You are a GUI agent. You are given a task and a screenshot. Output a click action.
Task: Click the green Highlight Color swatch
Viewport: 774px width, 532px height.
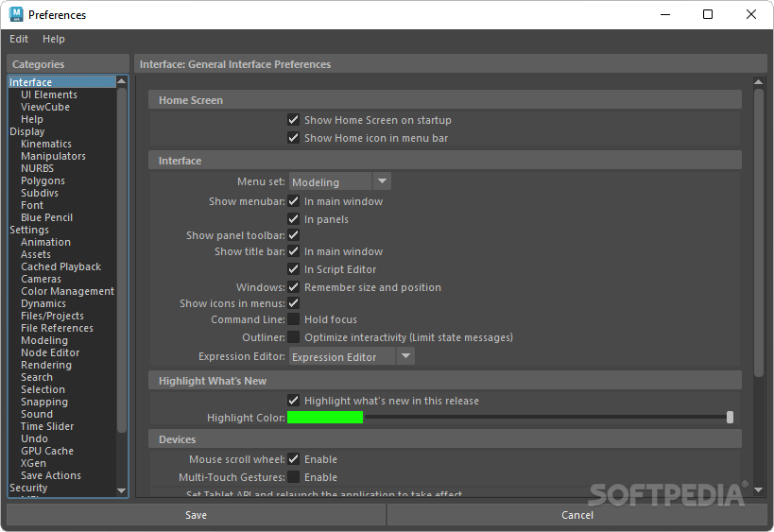click(325, 418)
